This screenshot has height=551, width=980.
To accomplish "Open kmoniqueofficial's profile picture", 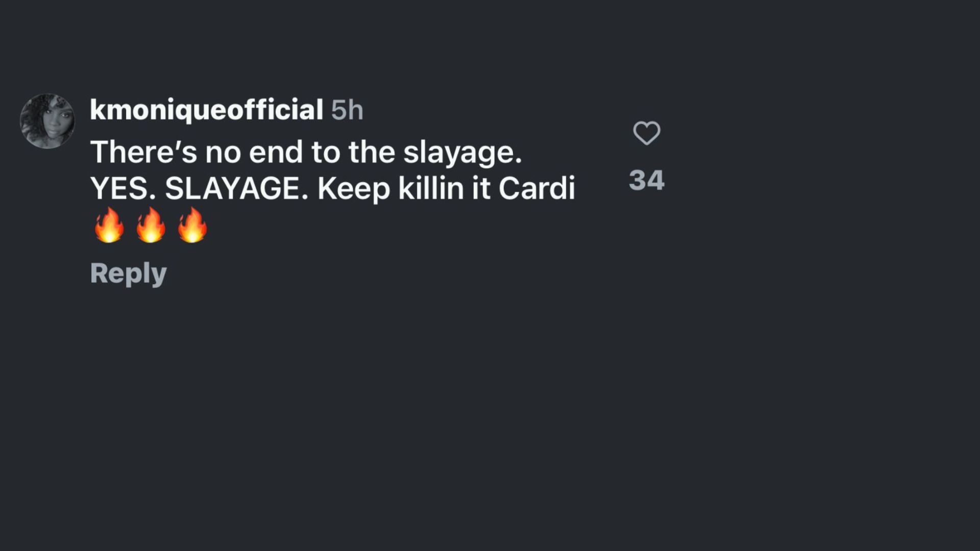I will pyautogui.click(x=47, y=121).
